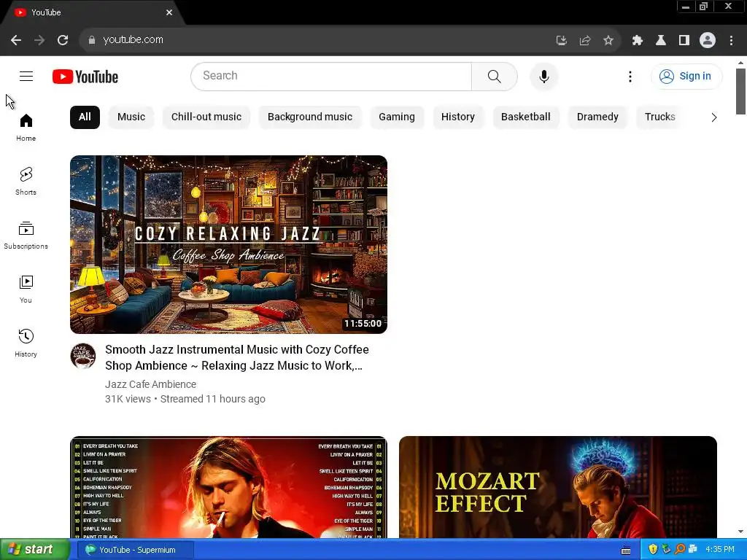The image size is (747, 560).
Task: Click the magnifier search button
Action: (x=495, y=76)
